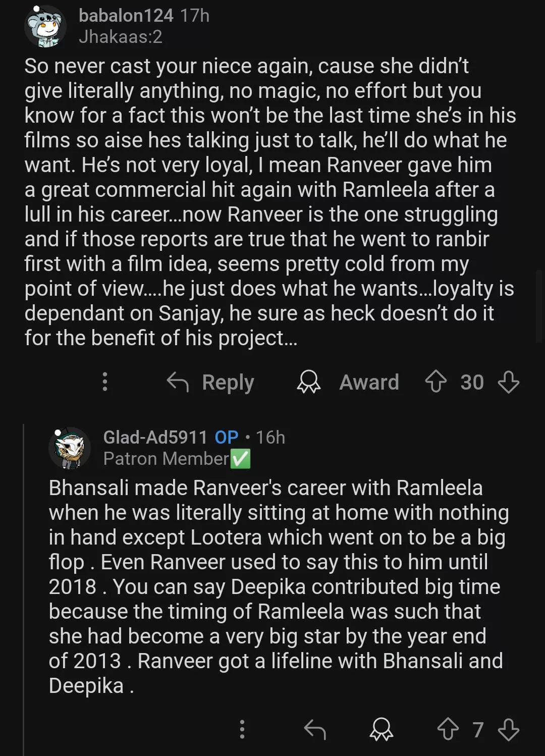
Task: Click the blue OP label
Action: [x=227, y=437]
